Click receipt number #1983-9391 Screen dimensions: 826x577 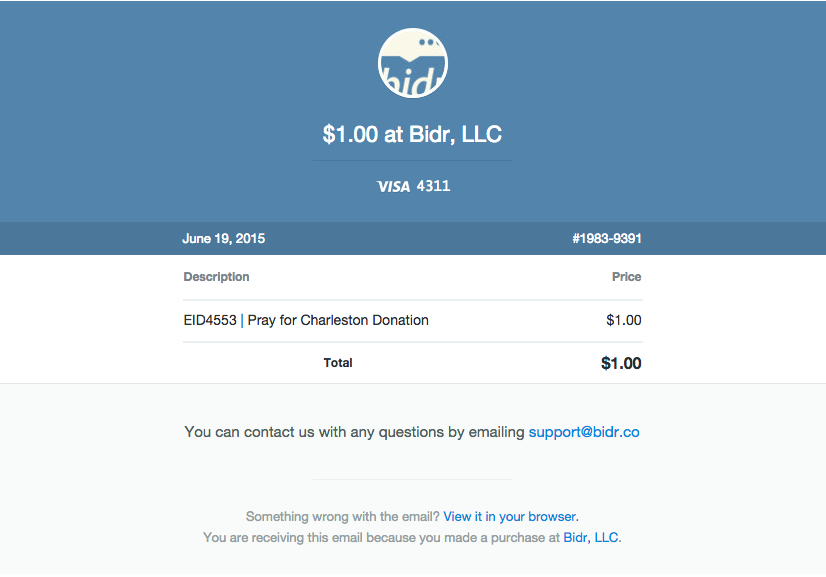(607, 239)
